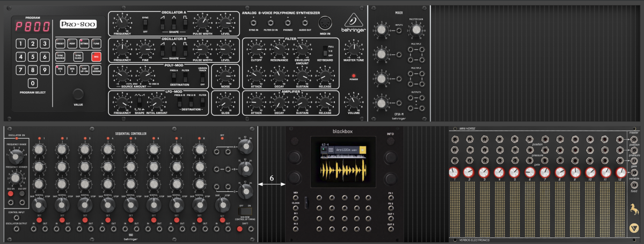Click the red SHIFT button on sequential controller

pos(239,229)
